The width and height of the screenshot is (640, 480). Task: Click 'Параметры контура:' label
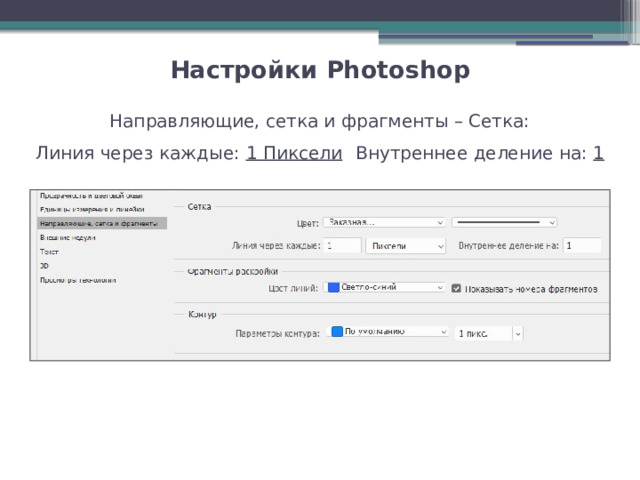pos(278,333)
